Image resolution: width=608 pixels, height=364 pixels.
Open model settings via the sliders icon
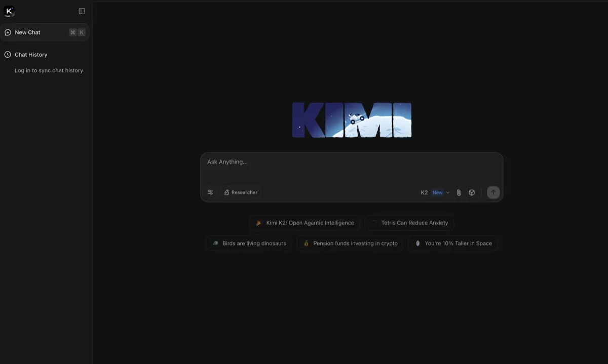[x=210, y=192]
